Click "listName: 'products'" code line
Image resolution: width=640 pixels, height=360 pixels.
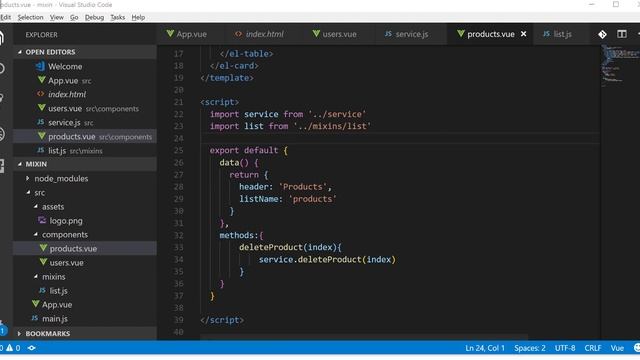[x=288, y=199]
